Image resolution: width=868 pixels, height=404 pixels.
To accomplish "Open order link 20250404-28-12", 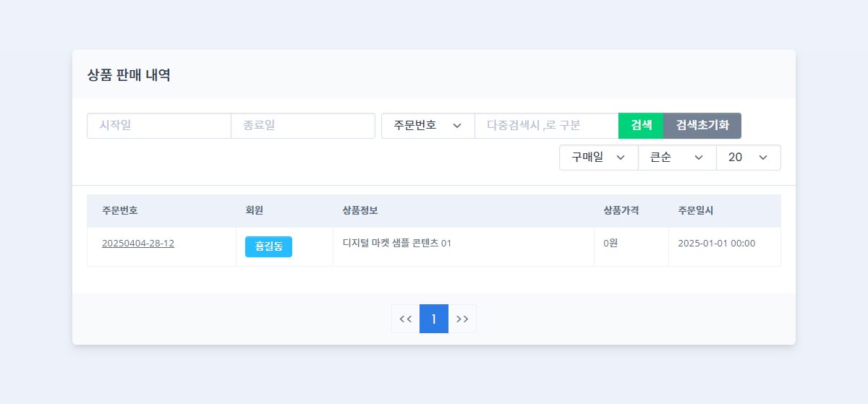I will coord(138,244).
